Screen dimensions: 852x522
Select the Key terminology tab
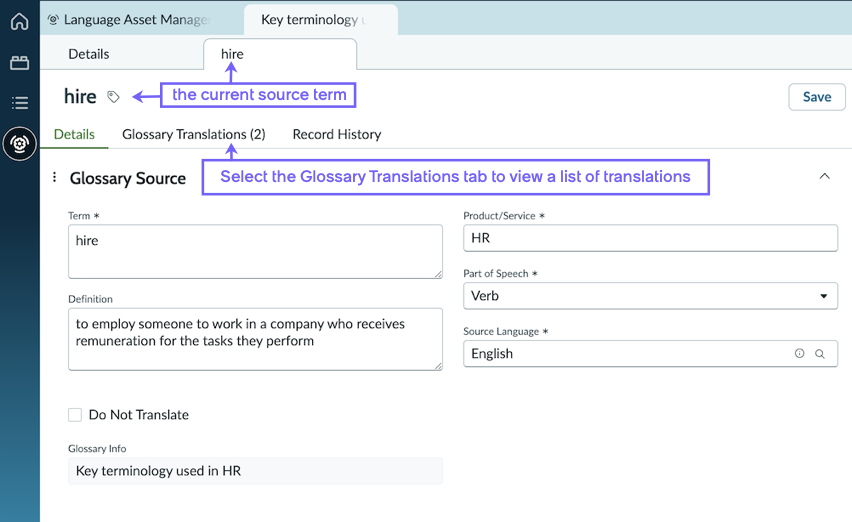pyautogui.click(x=321, y=20)
